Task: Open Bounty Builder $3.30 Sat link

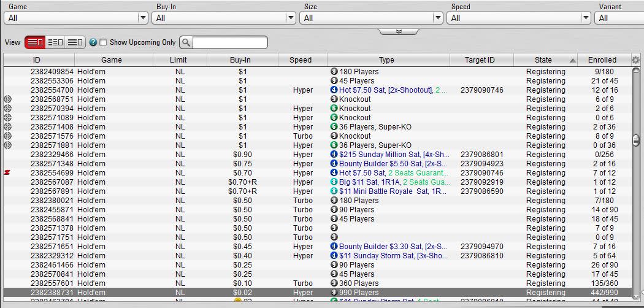Action: [x=393, y=247]
